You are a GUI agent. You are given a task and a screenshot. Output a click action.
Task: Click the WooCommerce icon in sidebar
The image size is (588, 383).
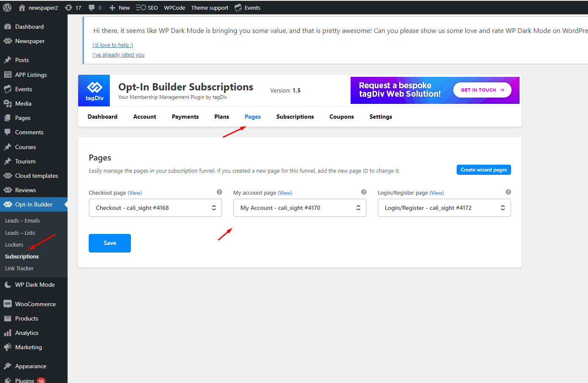click(x=8, y=304)
